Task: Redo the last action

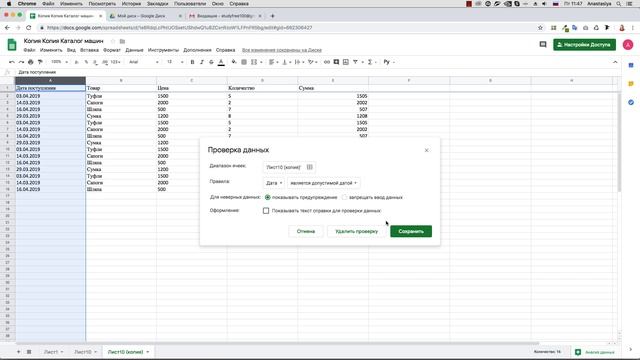Action: coord(21,62)
